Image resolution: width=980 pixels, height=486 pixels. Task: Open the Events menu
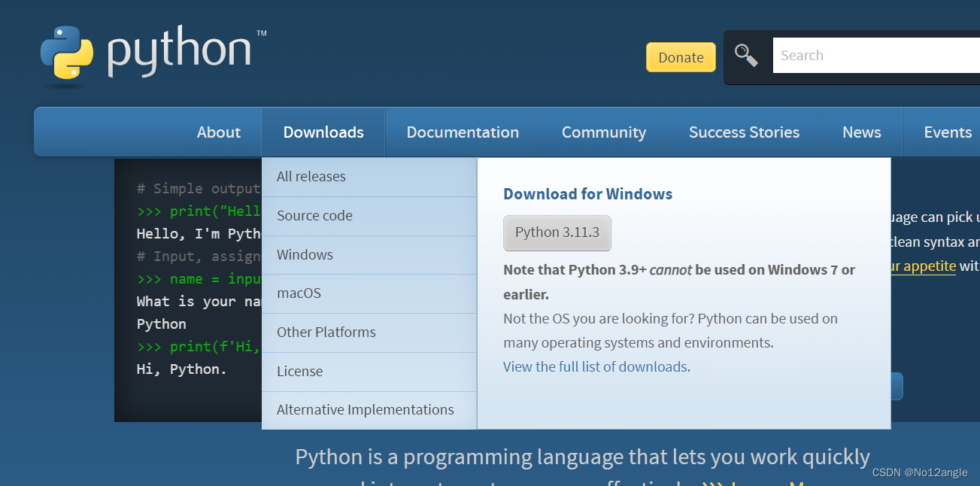click(x=948, y=132)
